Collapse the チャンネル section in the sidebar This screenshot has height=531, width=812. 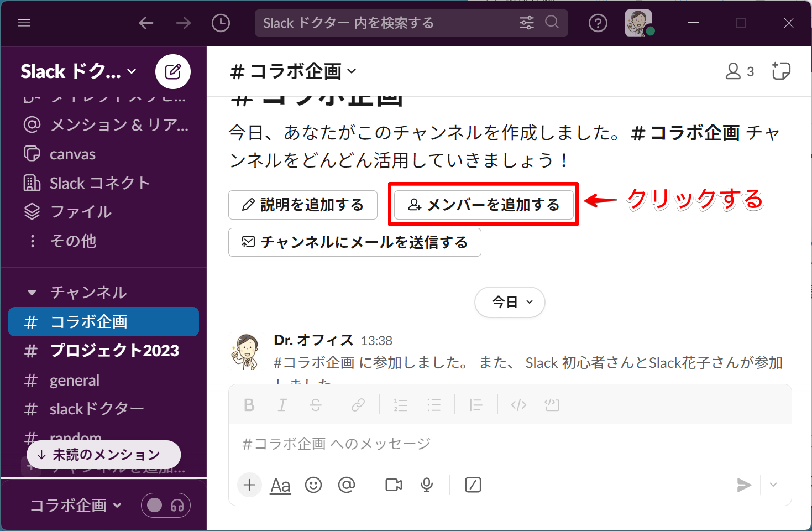pos(31,292)
